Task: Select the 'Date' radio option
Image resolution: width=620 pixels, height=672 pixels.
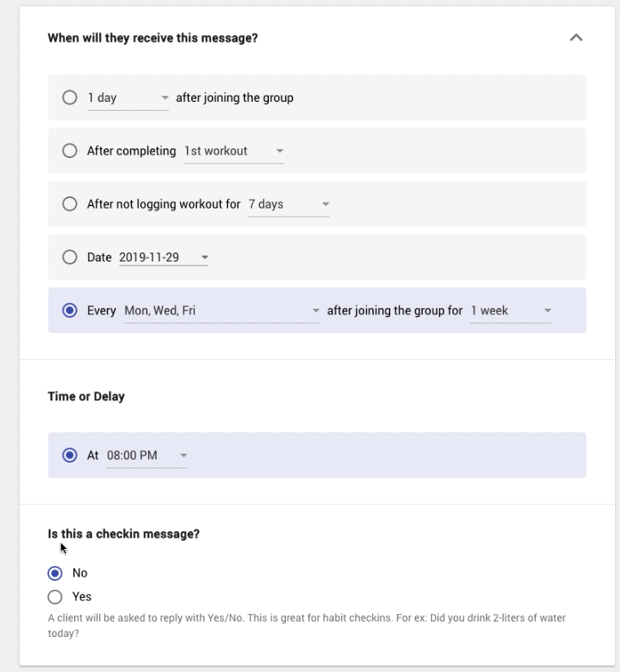Action: [x=70, y=257]
